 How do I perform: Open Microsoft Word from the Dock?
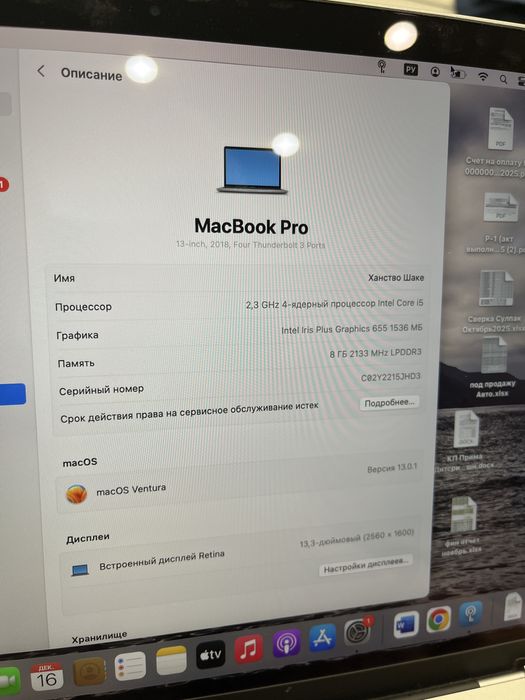click(406, 625)
